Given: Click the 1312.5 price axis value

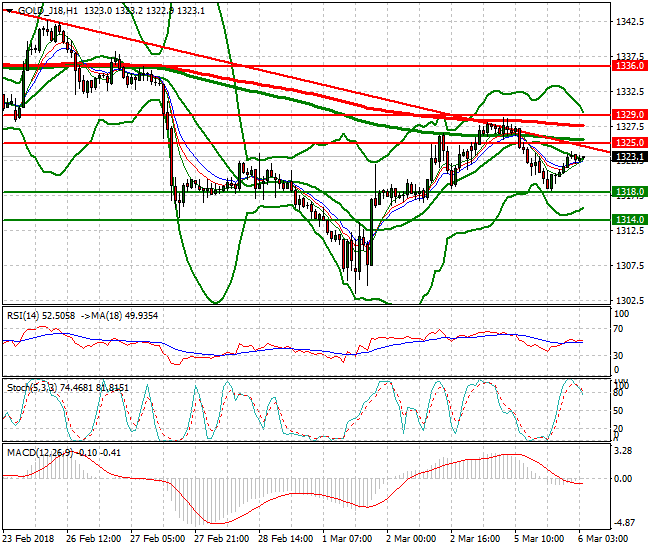Looking at the screenshot, I should point(630,230).
